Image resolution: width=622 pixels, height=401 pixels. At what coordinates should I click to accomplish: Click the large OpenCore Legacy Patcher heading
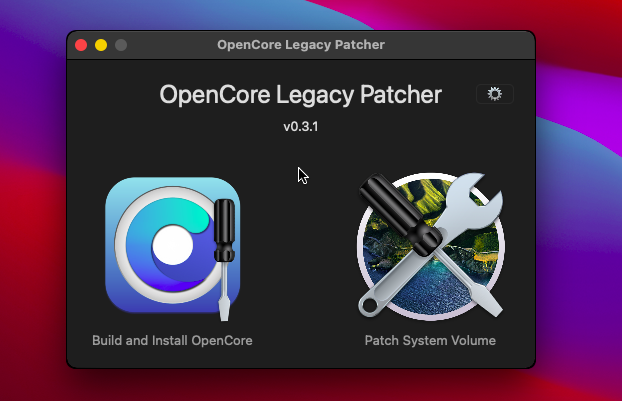(300, 95)
